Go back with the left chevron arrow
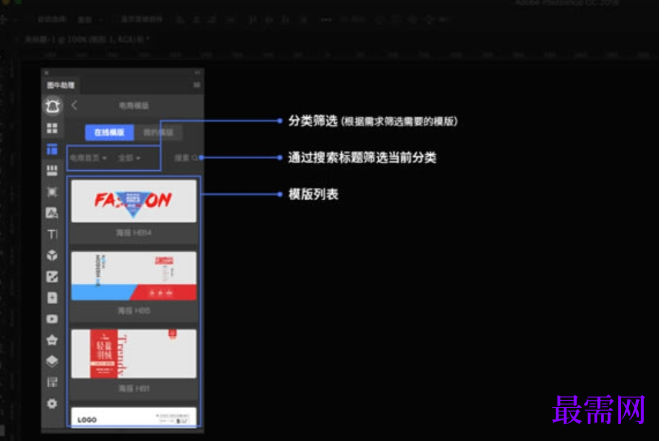 pos(75,105)
